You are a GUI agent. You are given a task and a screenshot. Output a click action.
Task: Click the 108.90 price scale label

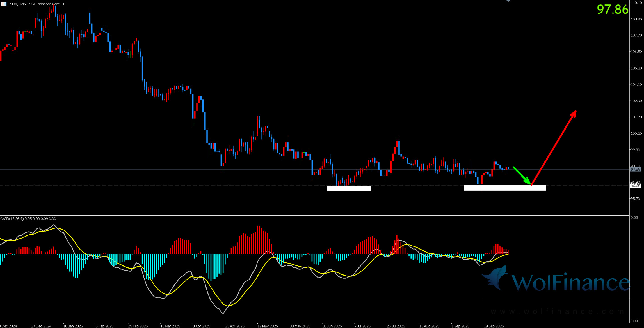[x=636, y=19]
